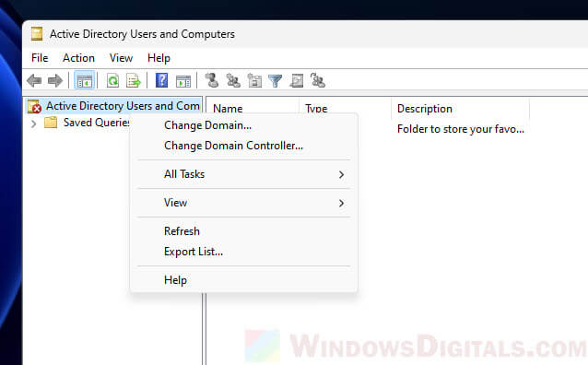Image resolution: width=588 pixels, height=365 pixels.
Task: Click Create new organizational unit toolbar icon
Action: tap(254, 80)
